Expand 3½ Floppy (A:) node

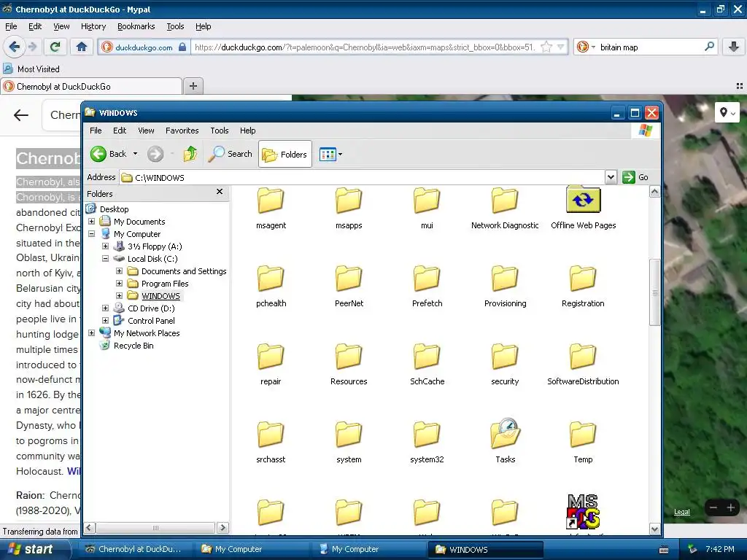click(105, 246)
